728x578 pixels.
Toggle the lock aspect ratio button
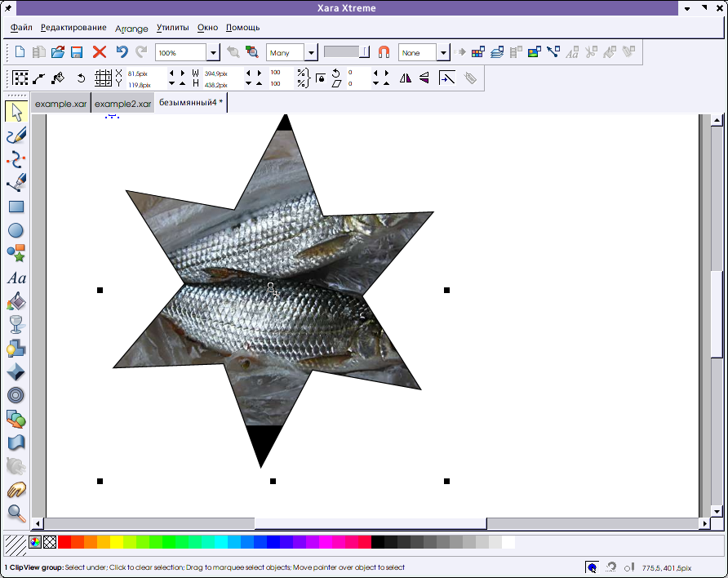[320, 78]
